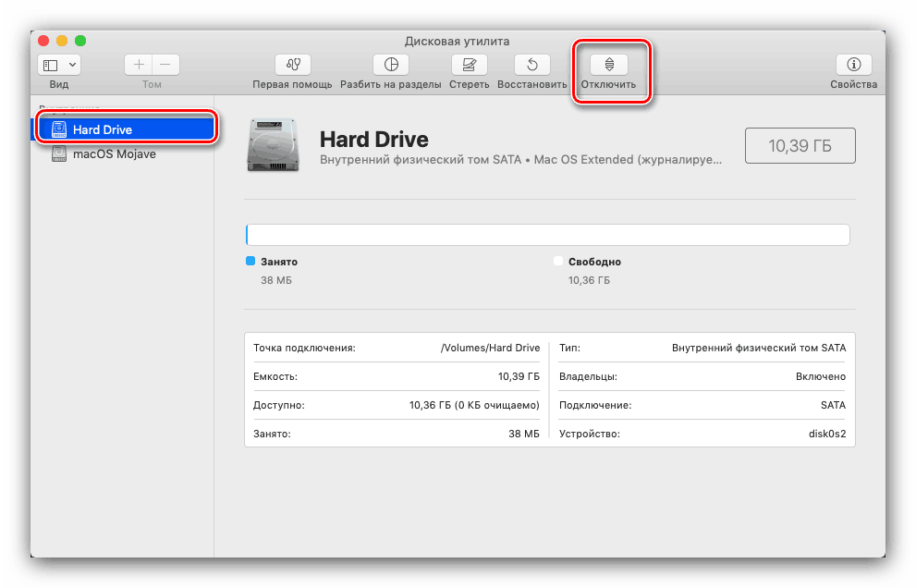Click the macOS Mojave disk icon
This screenshot has height=588, width=916.
coord(59,153)
